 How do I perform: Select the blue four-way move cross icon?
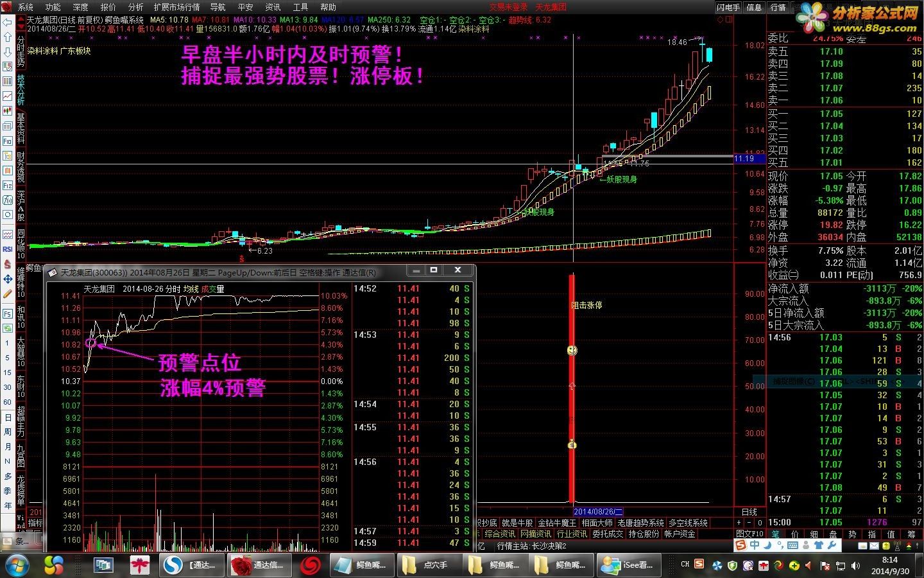click(7, 279)
